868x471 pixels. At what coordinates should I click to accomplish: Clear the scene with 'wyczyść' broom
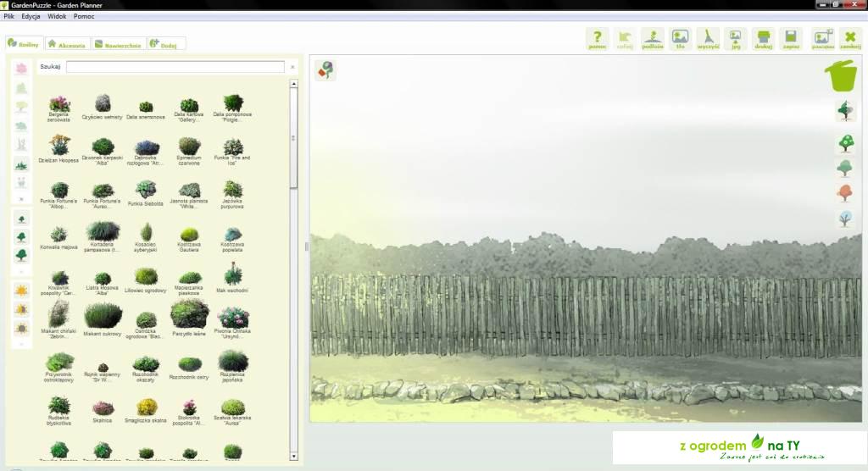coord(709,39)
